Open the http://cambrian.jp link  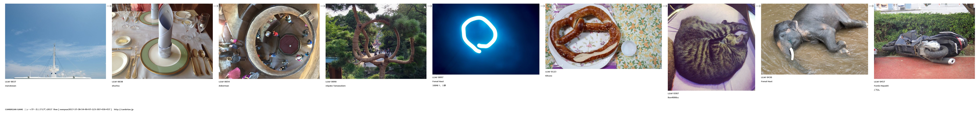[124, 110]
